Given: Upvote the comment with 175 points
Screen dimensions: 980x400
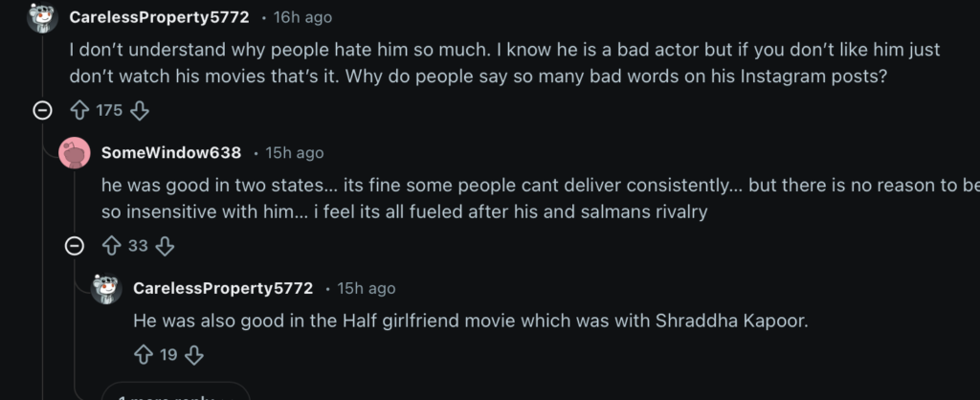Looking at the screenshot, I should 79,110.
